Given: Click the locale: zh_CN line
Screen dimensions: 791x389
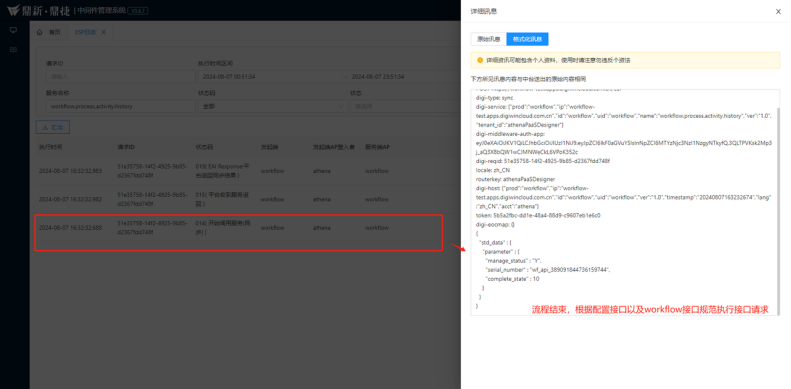Looking at the screenshot, I should (492, 170).
